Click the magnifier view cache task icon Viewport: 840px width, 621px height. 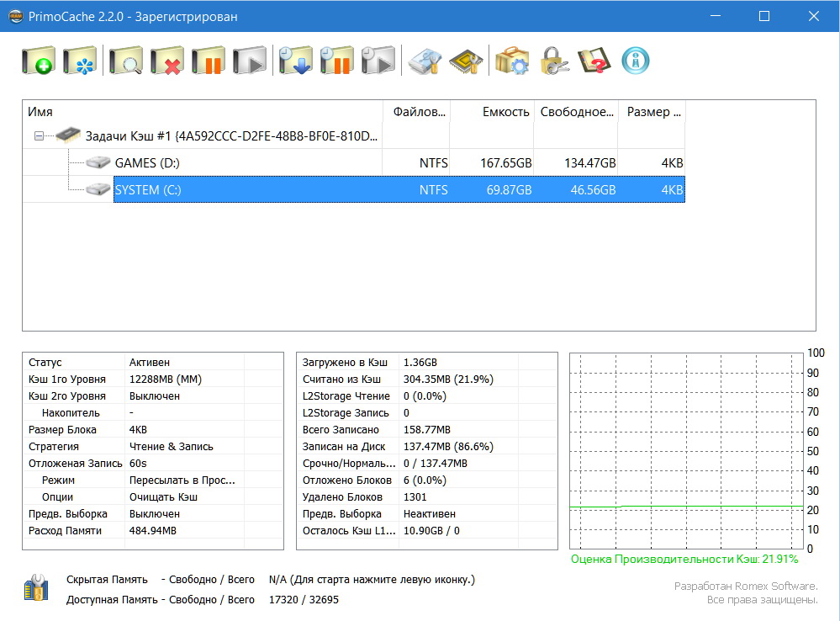tap(125, 60)
